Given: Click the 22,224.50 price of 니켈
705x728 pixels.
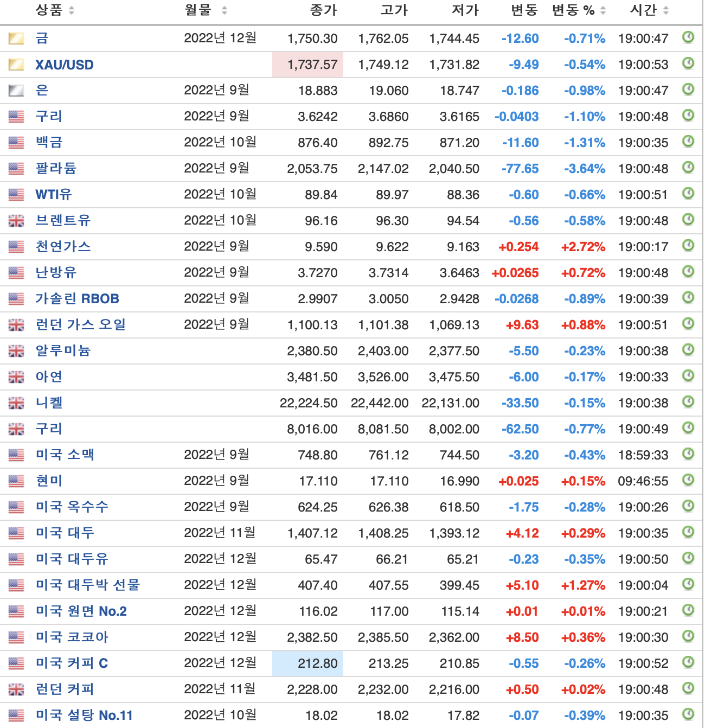Looking at the screenshot, I should pyautogui.click(x=309, y=403).
